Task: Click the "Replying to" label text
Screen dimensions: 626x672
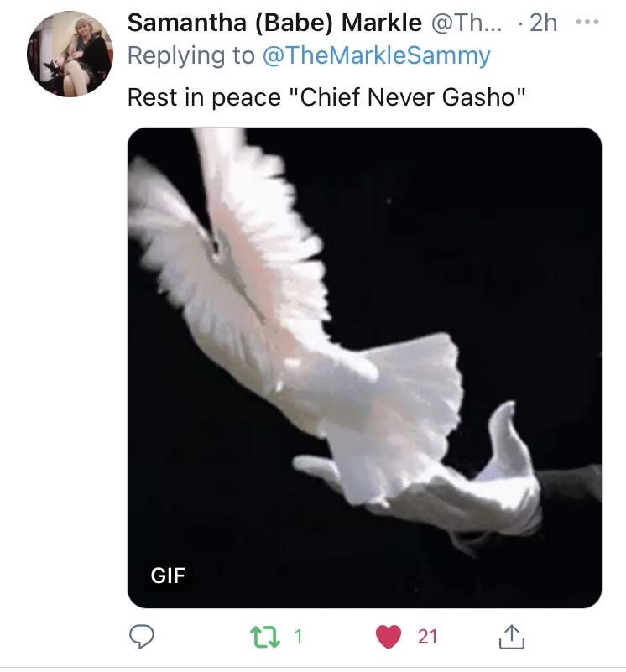Action: tap(190, 55)
